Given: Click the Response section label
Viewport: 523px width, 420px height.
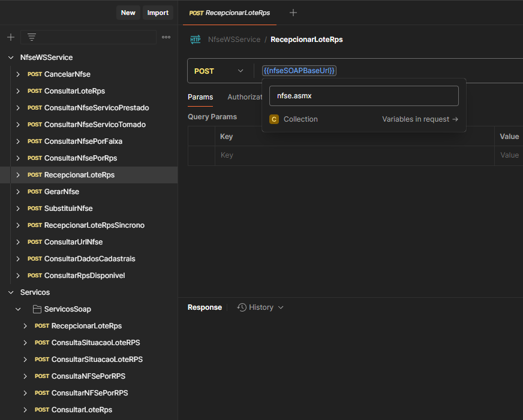Looking at the screenshot, I should point(205,307).
